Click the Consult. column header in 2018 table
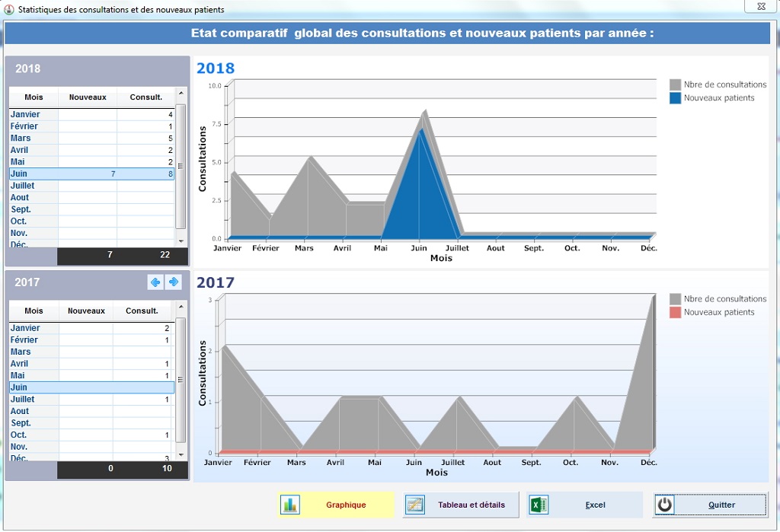The height and width of the screenshot is (532, 780). pyautogui.click(x=145, y=97)
